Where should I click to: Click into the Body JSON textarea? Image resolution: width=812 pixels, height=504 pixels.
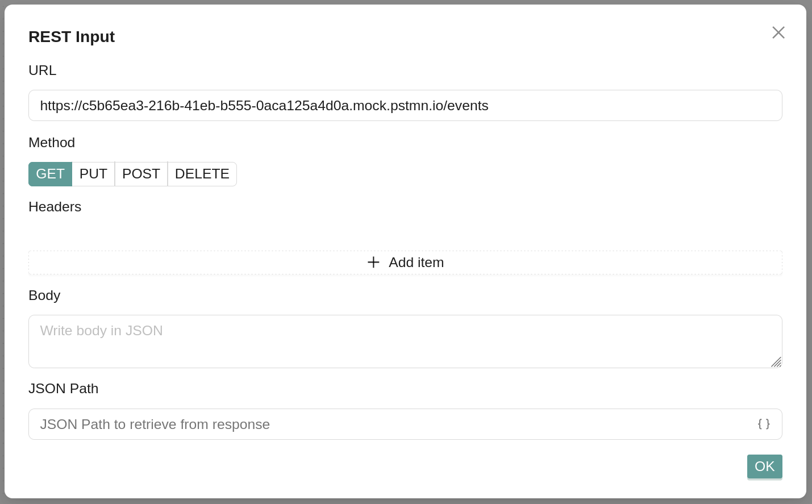pos(405,341)
